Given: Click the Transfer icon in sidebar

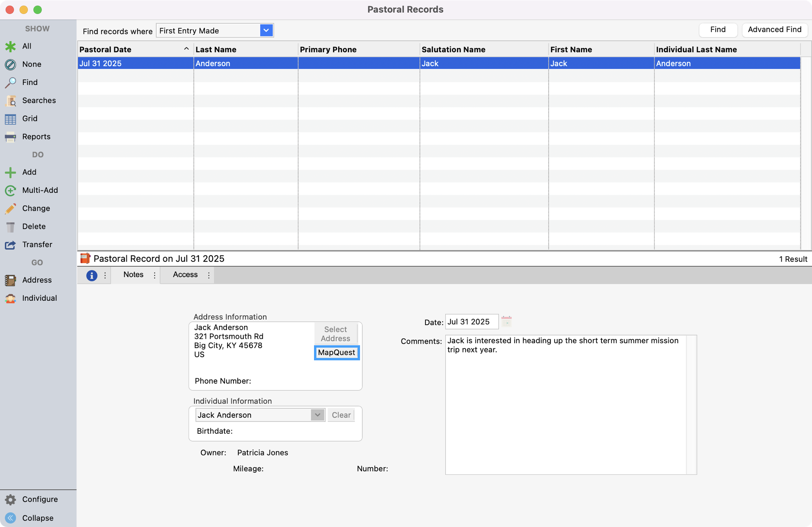Looking at the screenshot, I should [x=11, y=244].
